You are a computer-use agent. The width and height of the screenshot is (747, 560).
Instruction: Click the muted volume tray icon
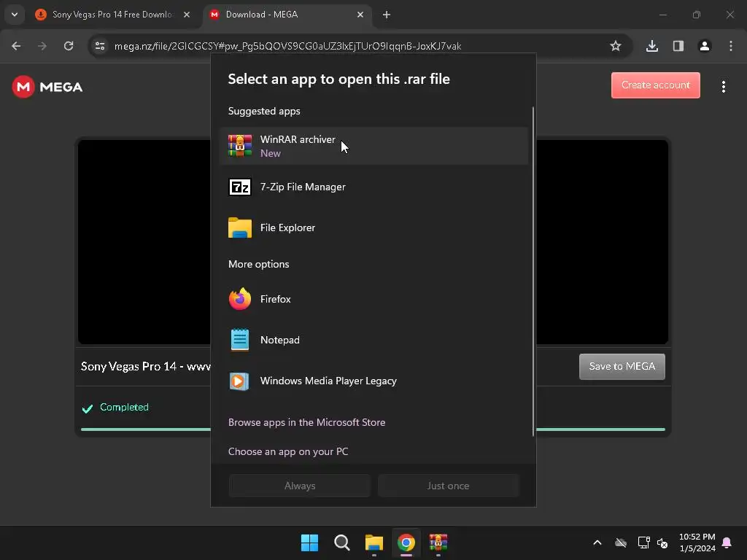[662, 542]
